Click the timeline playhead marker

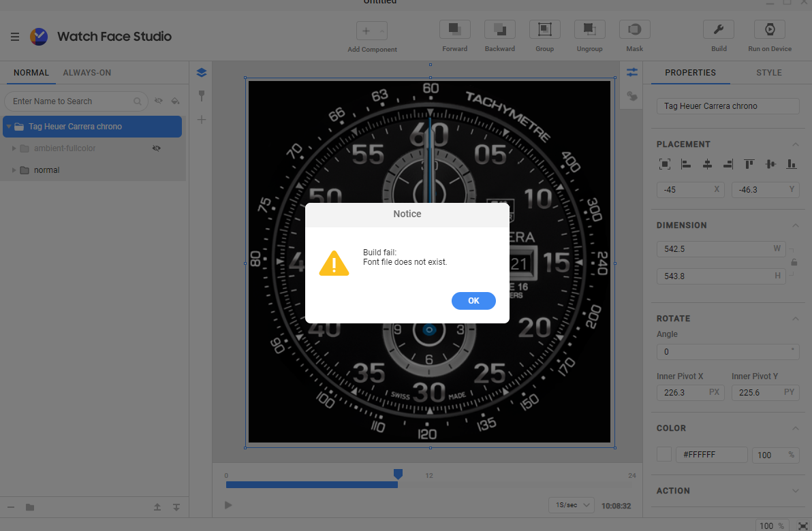tap(398, 474)
